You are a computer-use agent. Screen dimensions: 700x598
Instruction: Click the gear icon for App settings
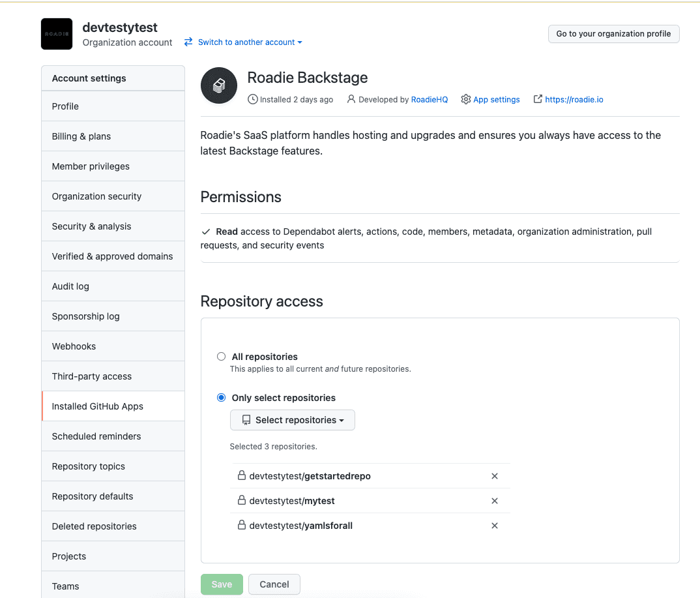(x=465, y=99)
